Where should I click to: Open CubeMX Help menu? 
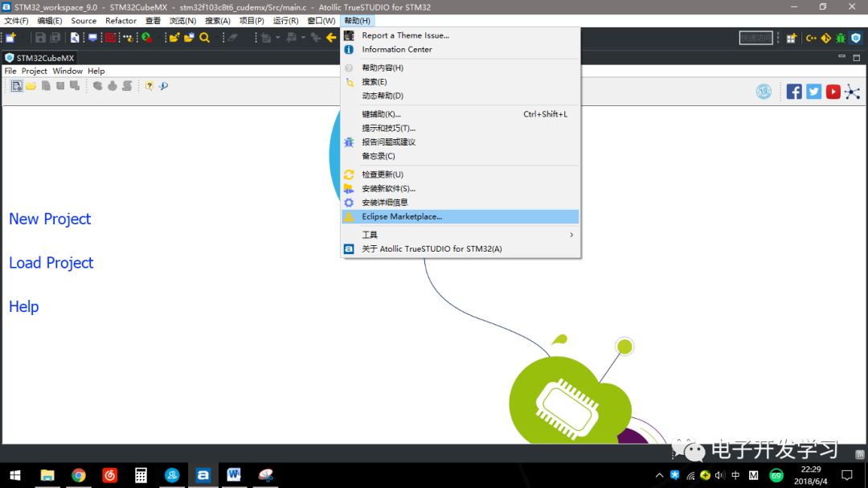[96, 71]
